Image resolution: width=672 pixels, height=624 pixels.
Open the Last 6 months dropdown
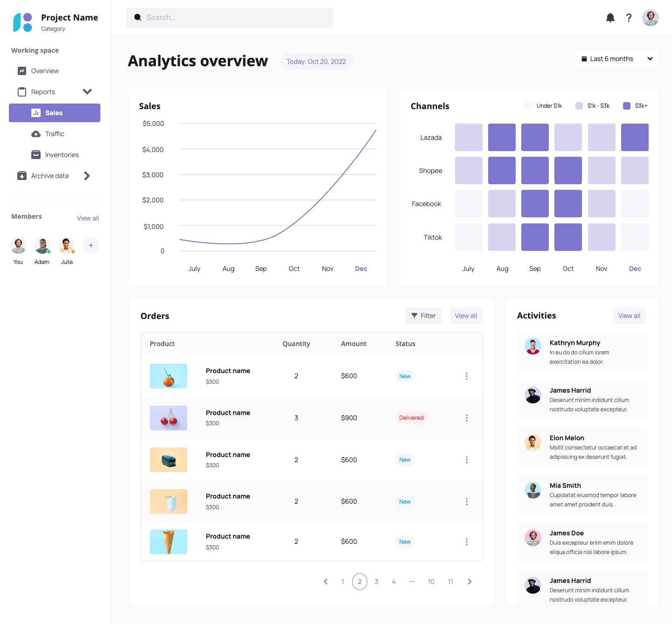tap(616, 59)
